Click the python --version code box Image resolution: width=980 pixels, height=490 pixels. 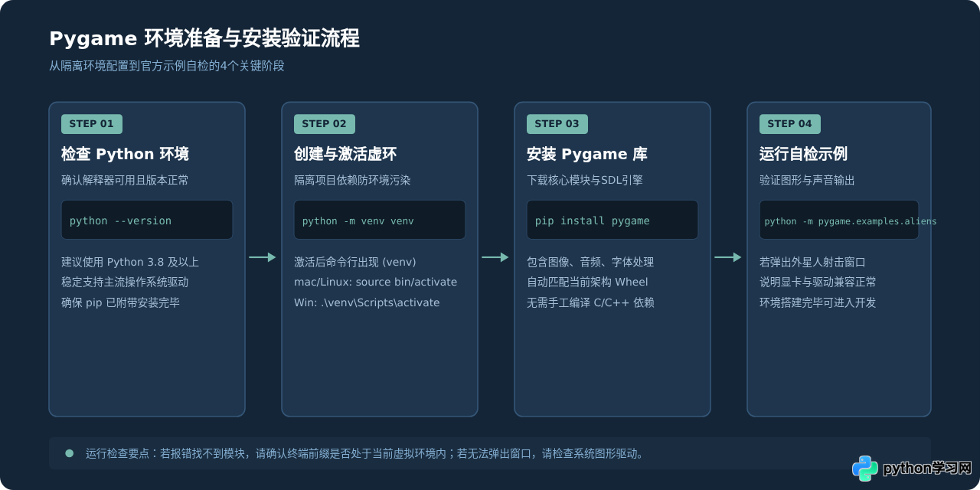(x=147, y=220)
